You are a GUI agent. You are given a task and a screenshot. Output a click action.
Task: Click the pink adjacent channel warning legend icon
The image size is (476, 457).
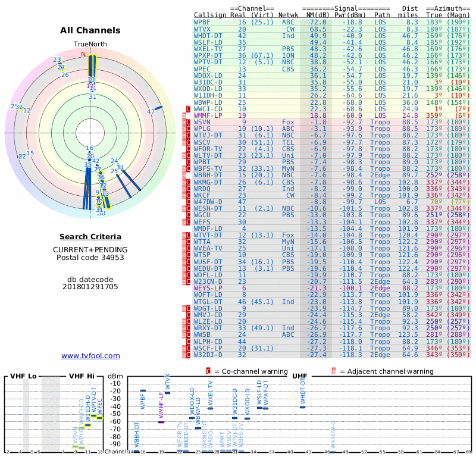(334, 371)
